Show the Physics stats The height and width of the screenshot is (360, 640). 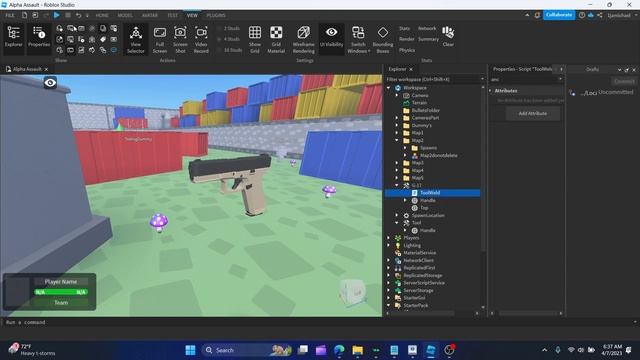pos(407,50)
